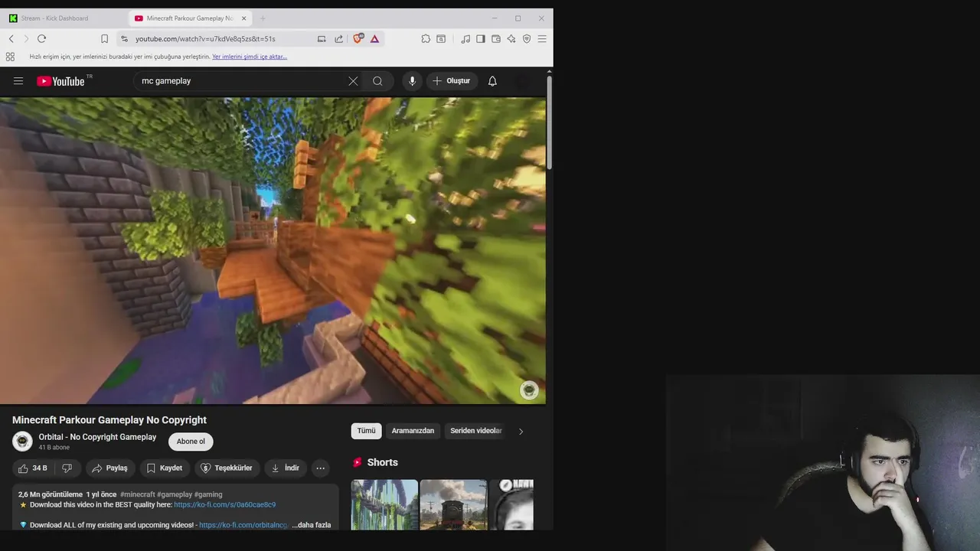
Task: Reload the YouTube page
Action: pyautogui.click(x=41, y=39)
